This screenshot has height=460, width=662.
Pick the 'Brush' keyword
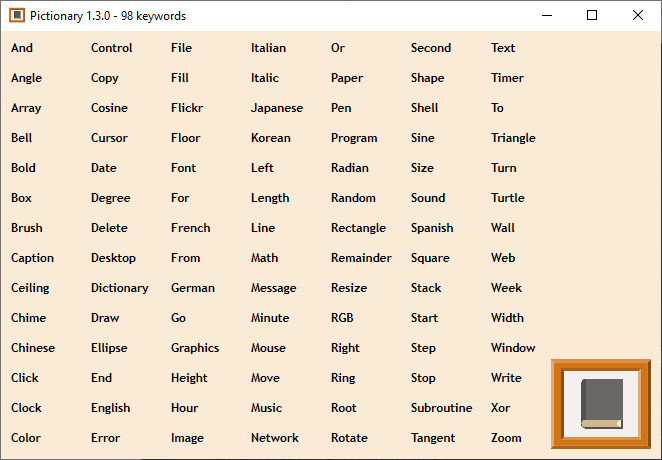pyautogui.click(x=27, y=228)
